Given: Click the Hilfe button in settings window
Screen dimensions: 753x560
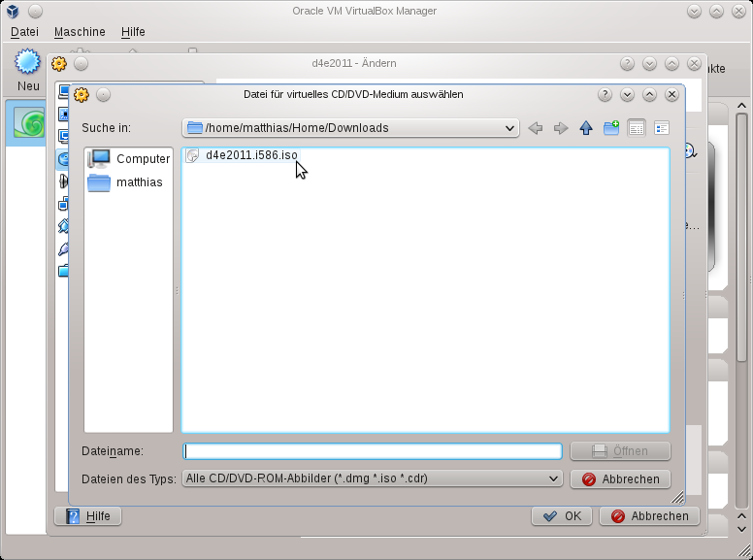Looking at the screenshot, I should click(88, 515).
